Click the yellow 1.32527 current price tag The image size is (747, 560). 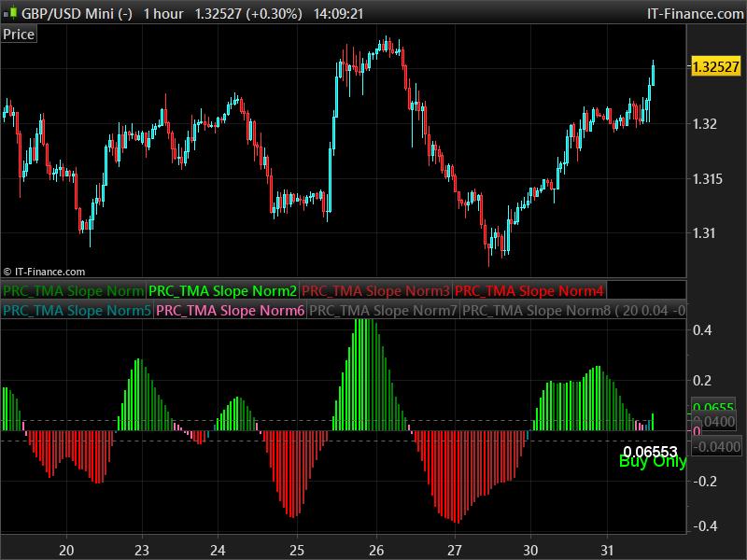click(715, 66)
